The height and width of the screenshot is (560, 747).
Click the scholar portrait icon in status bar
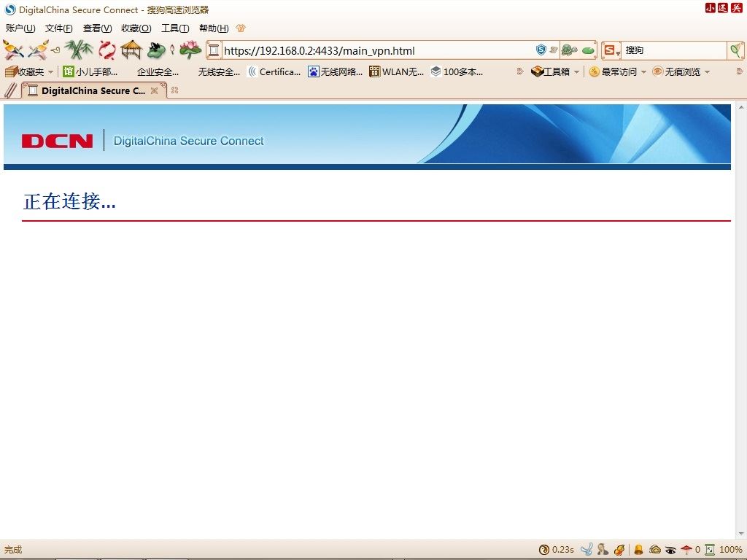(x=603, y=550)
